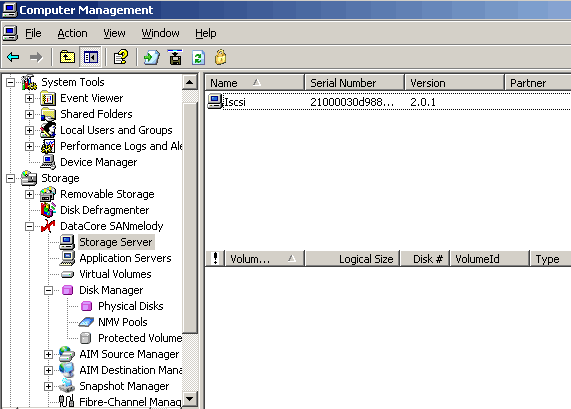Click the Back arrow toolbar icon
Viewport: 571px width, 409px height.
click(13, 57)
